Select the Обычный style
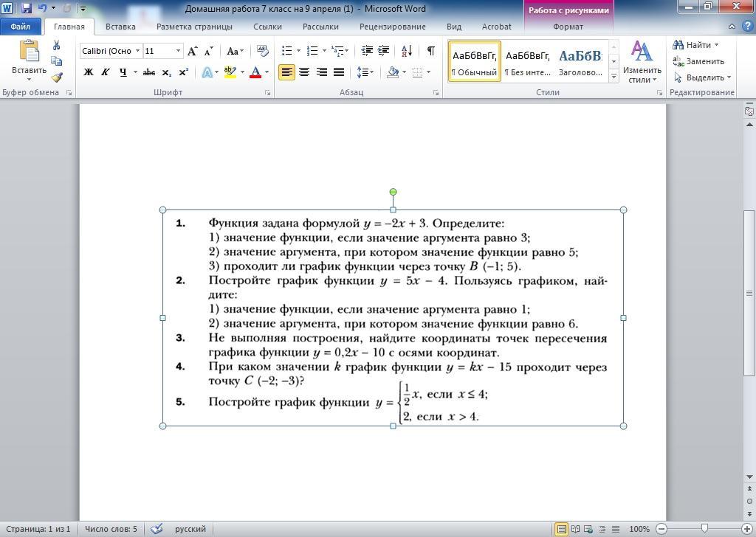Viewport: 756px width, 537px height. tap(475, 62)
